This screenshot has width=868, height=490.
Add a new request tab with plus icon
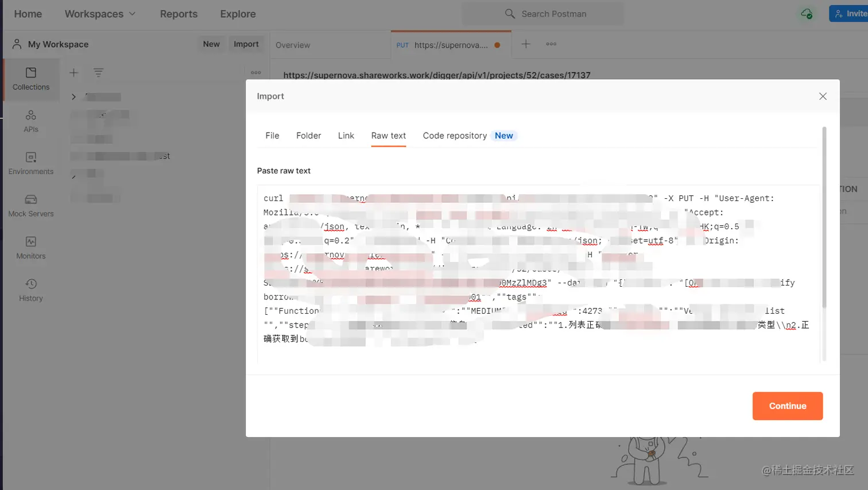(526, 44)
